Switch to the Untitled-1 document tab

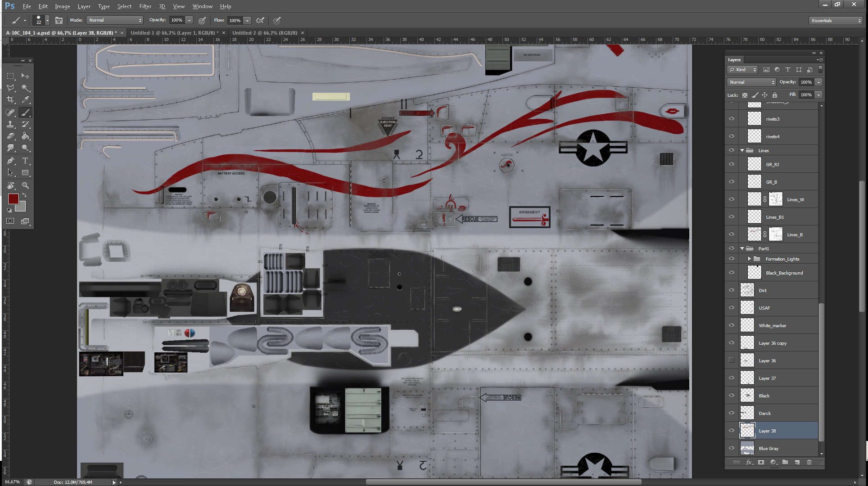coord(174,33)
